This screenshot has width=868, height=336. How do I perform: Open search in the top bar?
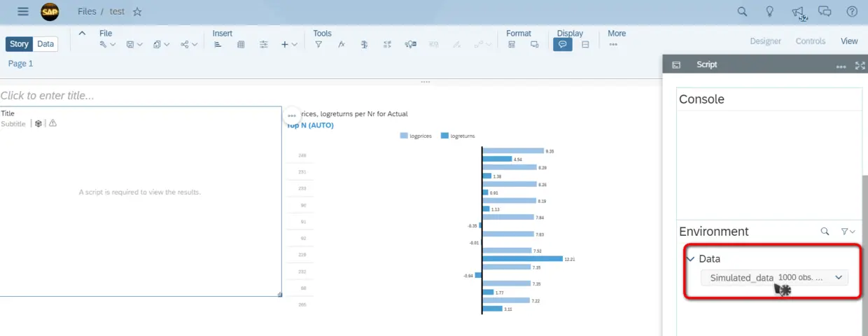point(743,11)
